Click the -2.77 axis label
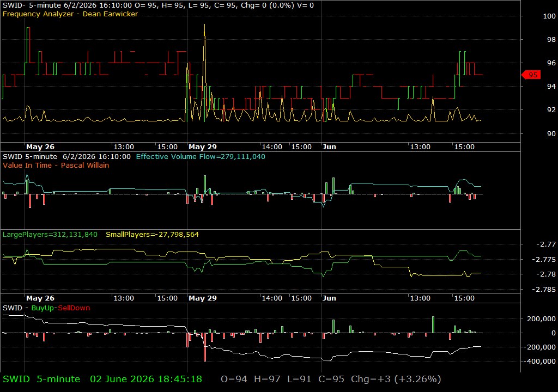Screen dimensions: 558x392 [x=546, y=244]
